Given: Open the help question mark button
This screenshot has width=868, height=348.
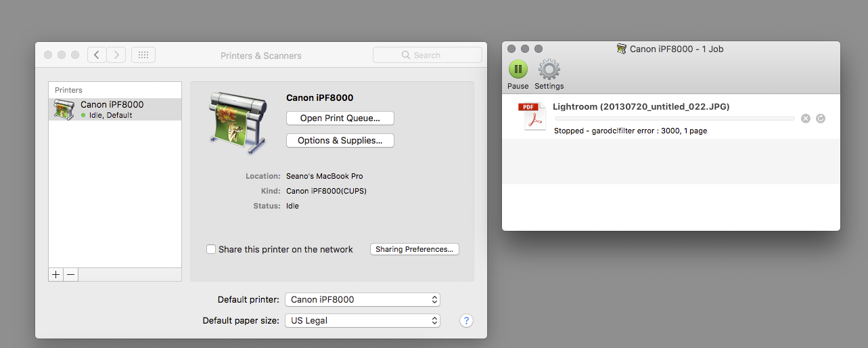Looking at the screenshot, I should click(x=466, y=320).
